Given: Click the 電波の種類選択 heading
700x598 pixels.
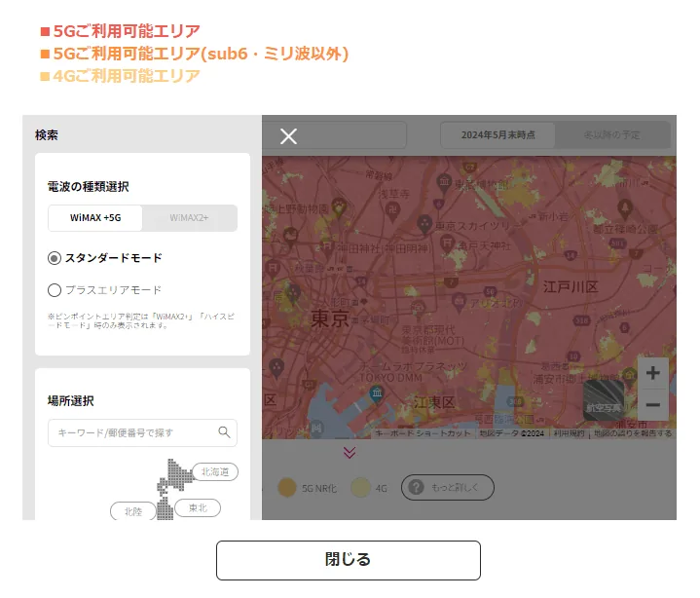Looking at the screenshot, I should [x=89, y=187].
